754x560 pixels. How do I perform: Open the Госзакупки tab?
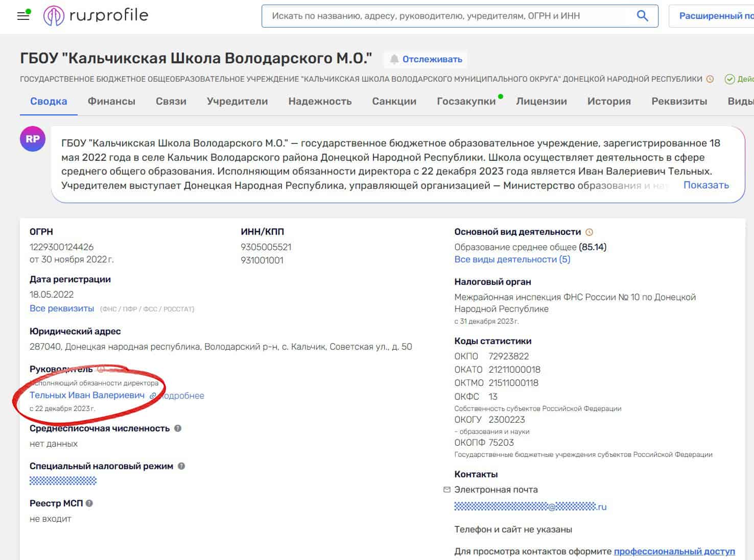(466, 102)
